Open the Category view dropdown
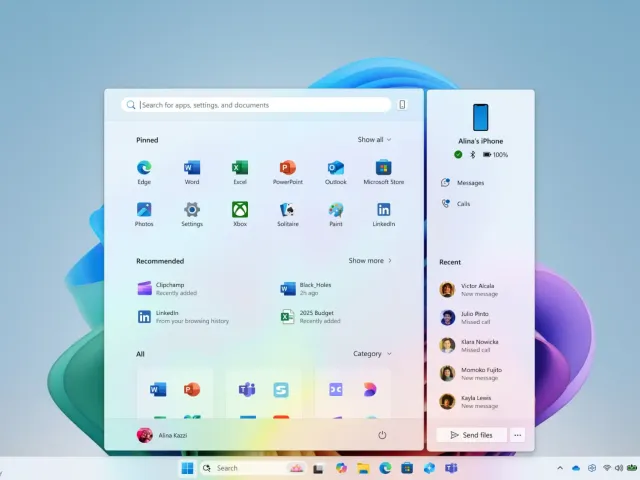640x480 pixels. click(372, 353)
